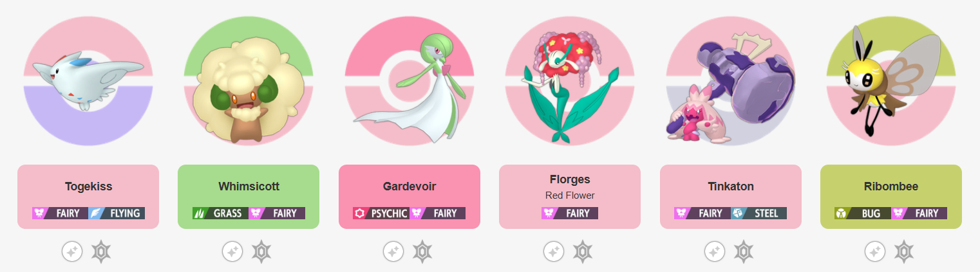This screenshot has height=272, width=980.
Task: Open the Togekiss Pokémon artwork
Action: (88, 80)
